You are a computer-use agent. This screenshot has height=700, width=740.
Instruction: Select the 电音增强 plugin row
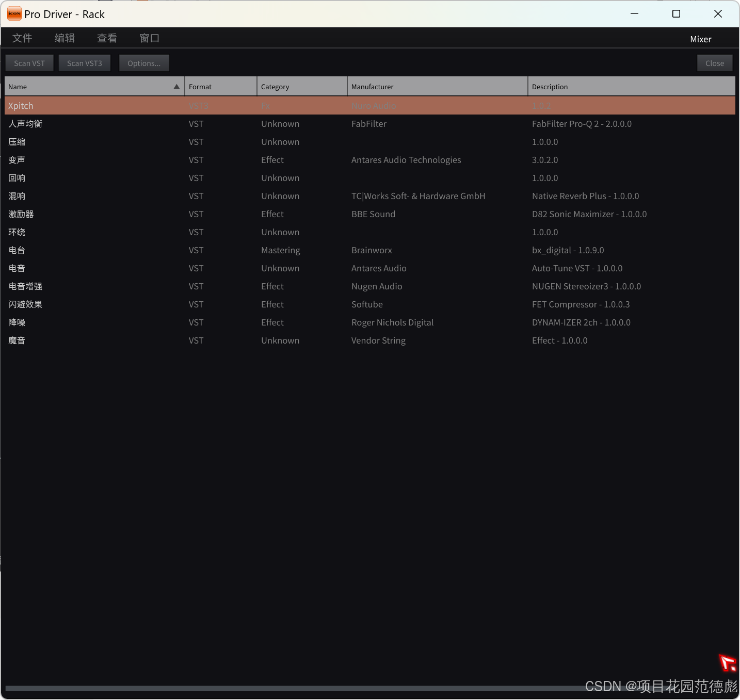(370, 286)
